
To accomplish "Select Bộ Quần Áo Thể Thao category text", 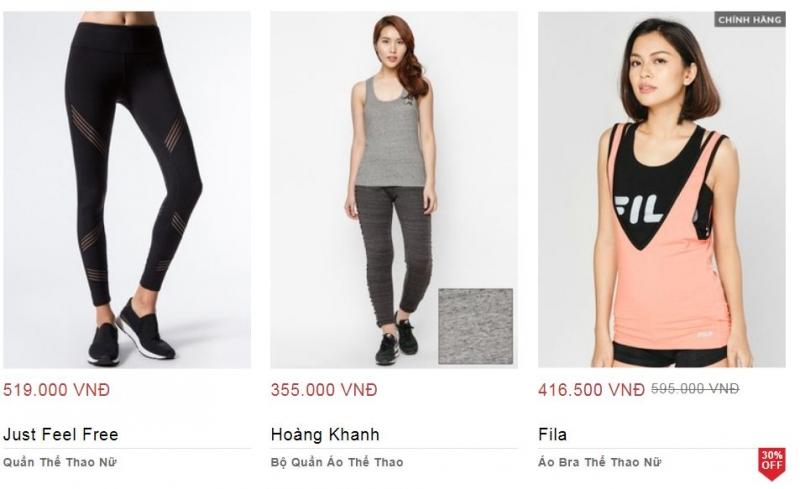I will 337,462.
